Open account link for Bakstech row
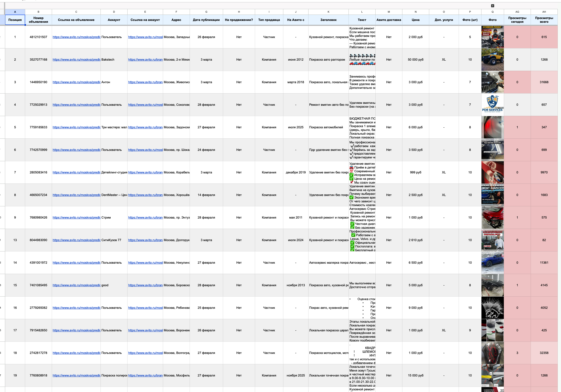Image resolution: width=561 pixels, height=392 pixels. pyautogui.click(x=145, y=59)
